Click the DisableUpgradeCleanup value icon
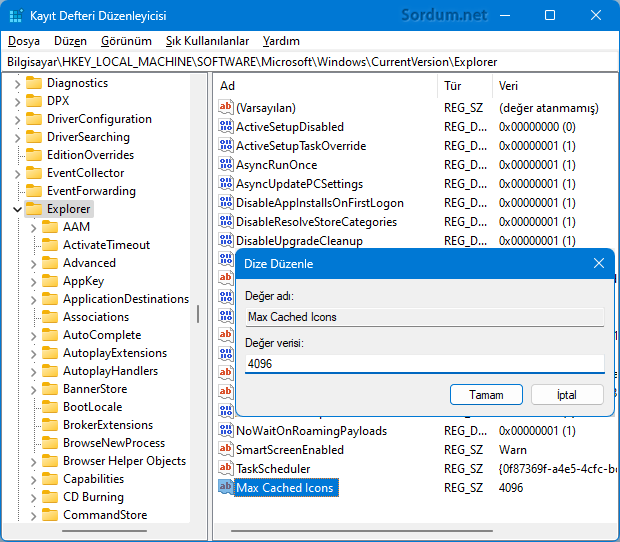The image size is (620, 542). 226,240
